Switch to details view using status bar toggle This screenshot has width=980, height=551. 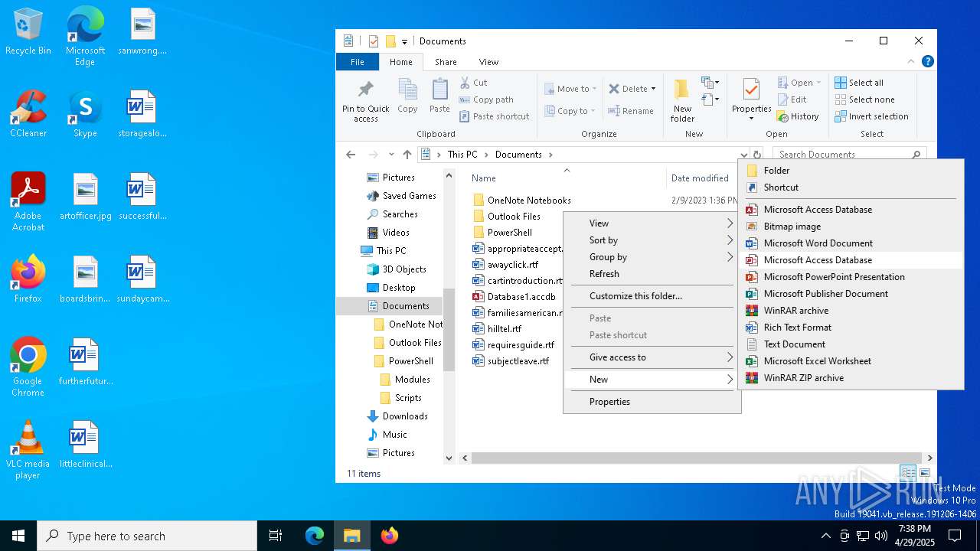coord(908,473)
